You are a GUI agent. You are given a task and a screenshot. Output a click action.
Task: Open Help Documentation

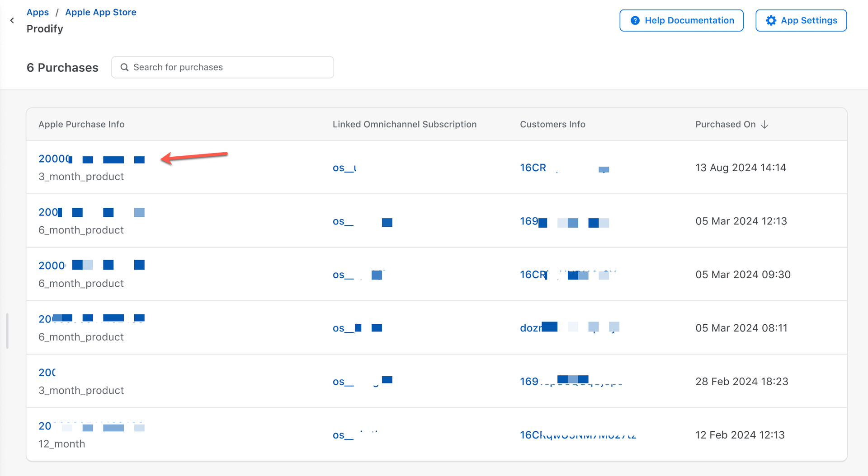681,21
